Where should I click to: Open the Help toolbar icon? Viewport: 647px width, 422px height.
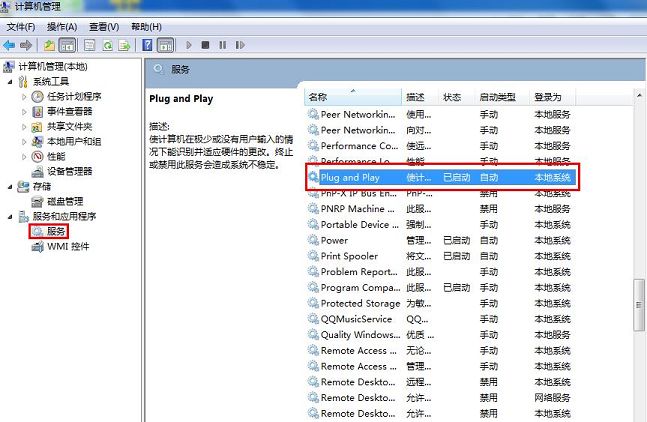[148, 45]
